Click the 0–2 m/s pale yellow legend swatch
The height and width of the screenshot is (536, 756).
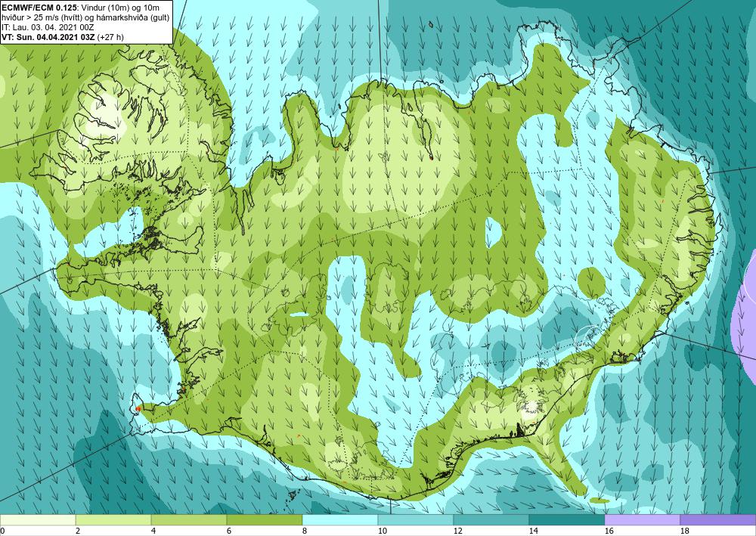pyautogui.click(x=38, y=520)
